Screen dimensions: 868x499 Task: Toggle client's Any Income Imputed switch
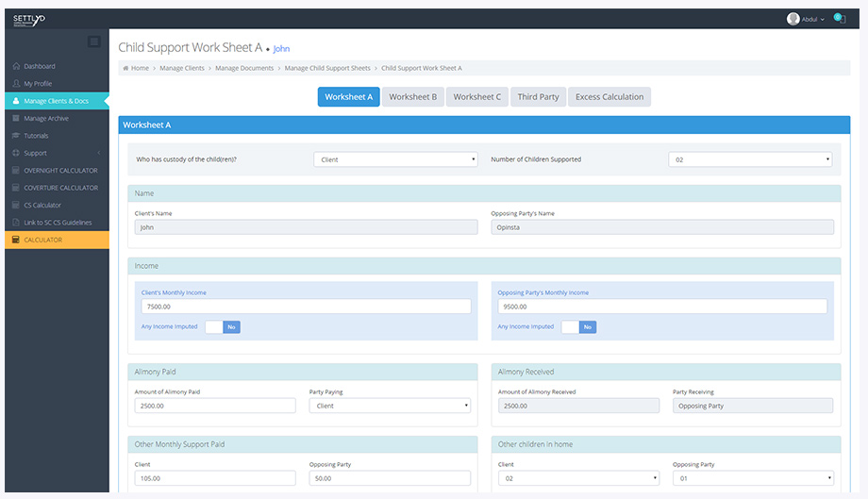coord(223,326)
